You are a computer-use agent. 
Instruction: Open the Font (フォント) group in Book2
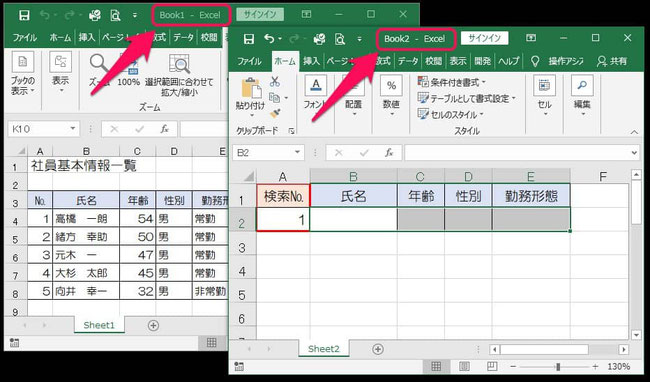tap(316, 95)
